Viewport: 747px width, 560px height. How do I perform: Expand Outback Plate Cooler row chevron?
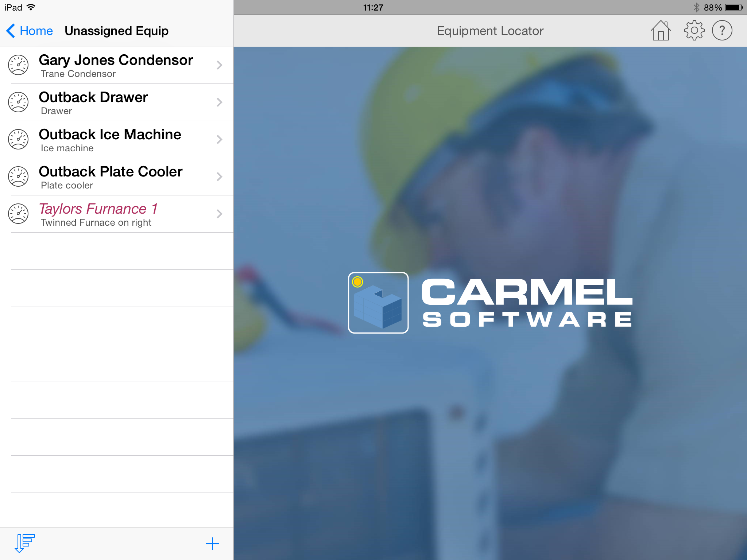click(219, 177)
